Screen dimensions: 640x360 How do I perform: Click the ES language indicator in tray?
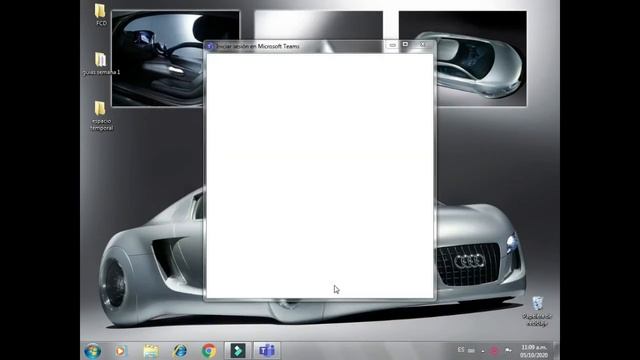click(461, 350)
